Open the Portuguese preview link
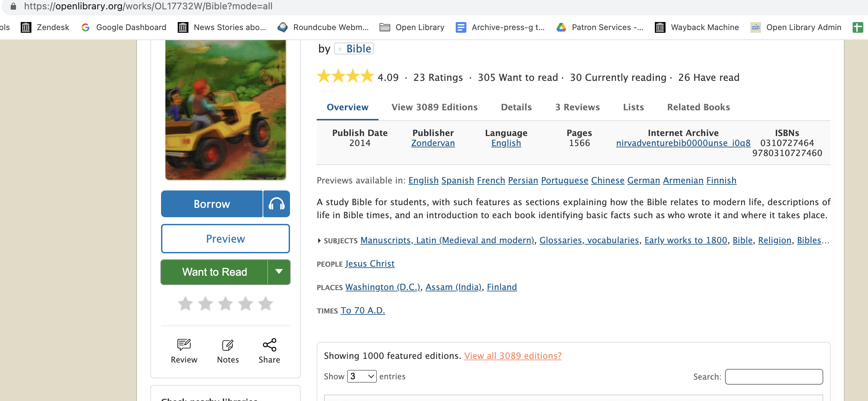 (564, 181)
